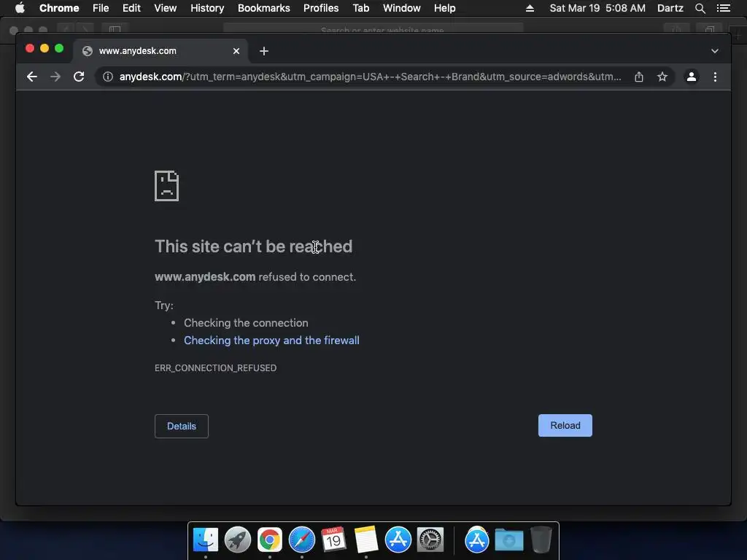Go back with the browser back arrow
The width and height of the screenshot is (747, 560).
coord(32,77)
